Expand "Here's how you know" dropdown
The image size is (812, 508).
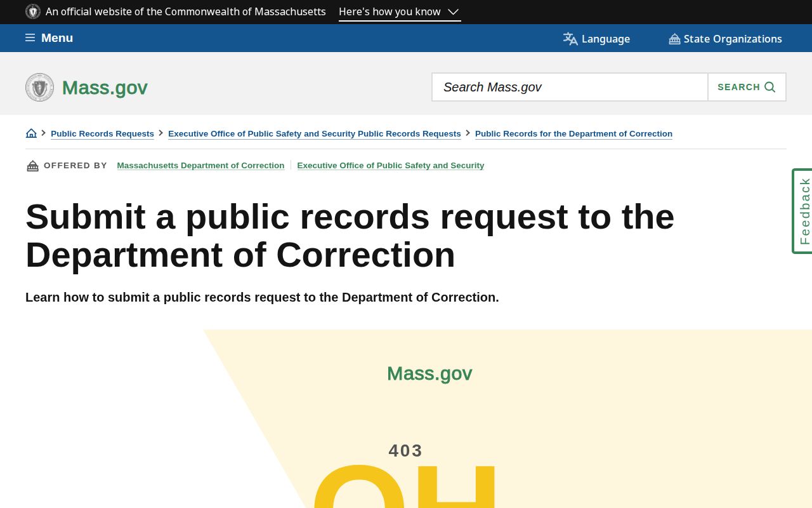point(400,11)
